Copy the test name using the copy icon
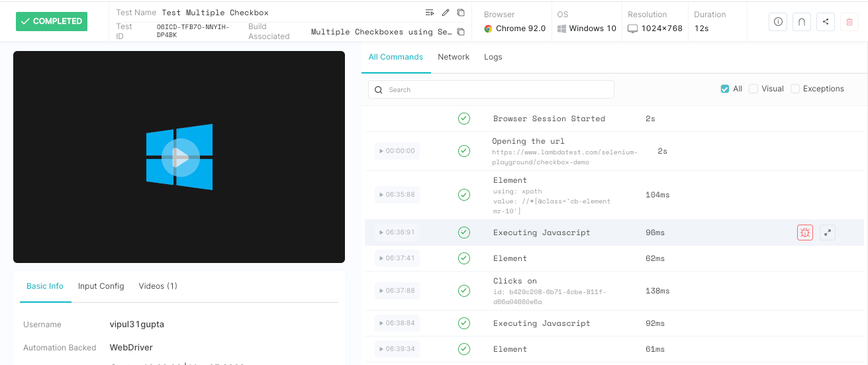Screen dimensions: 868x365 pos(461,13)
